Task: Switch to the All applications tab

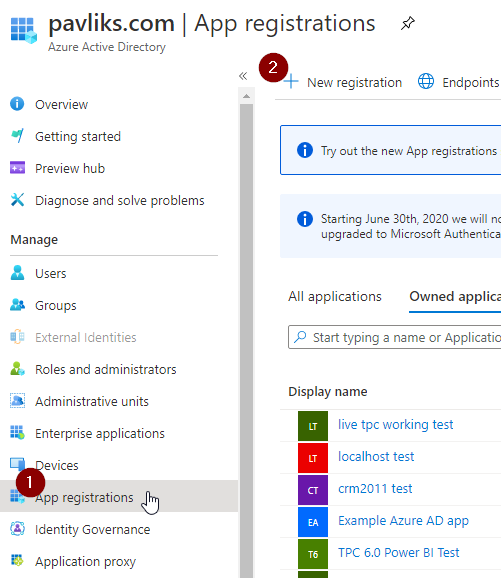Action: click(x=335, y=296)
